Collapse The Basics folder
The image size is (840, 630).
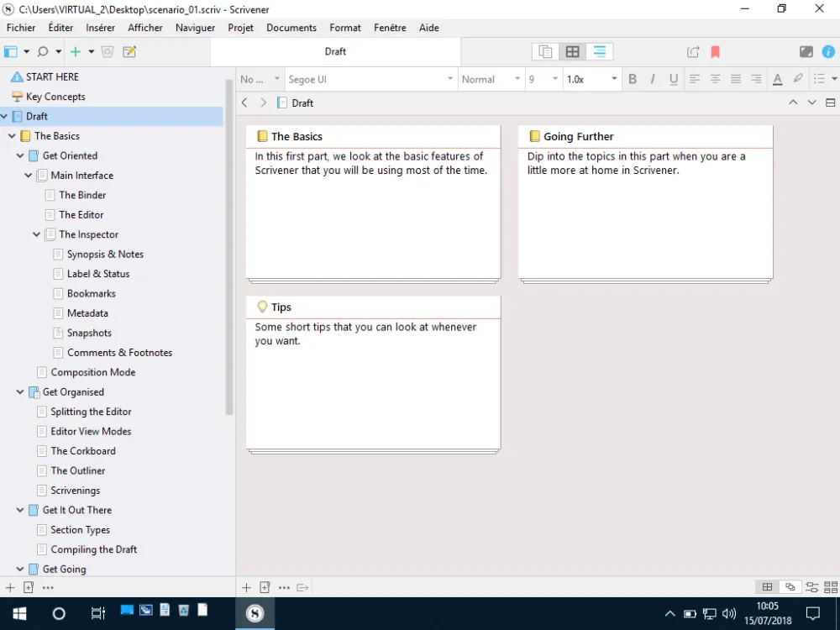tap(12, 136)
